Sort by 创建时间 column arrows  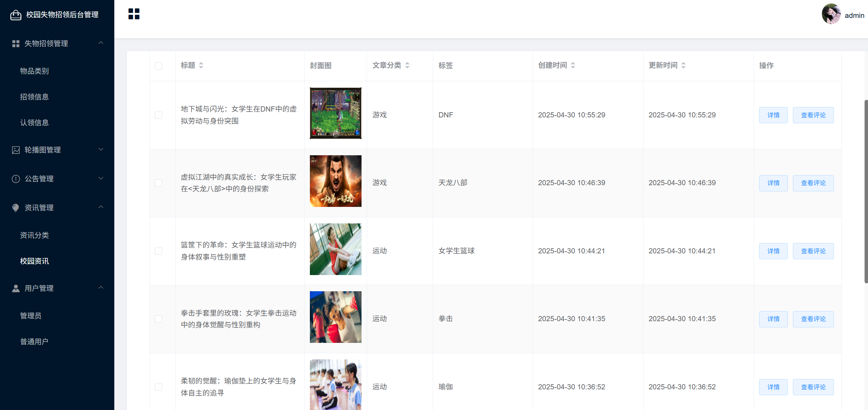[573, 65]
